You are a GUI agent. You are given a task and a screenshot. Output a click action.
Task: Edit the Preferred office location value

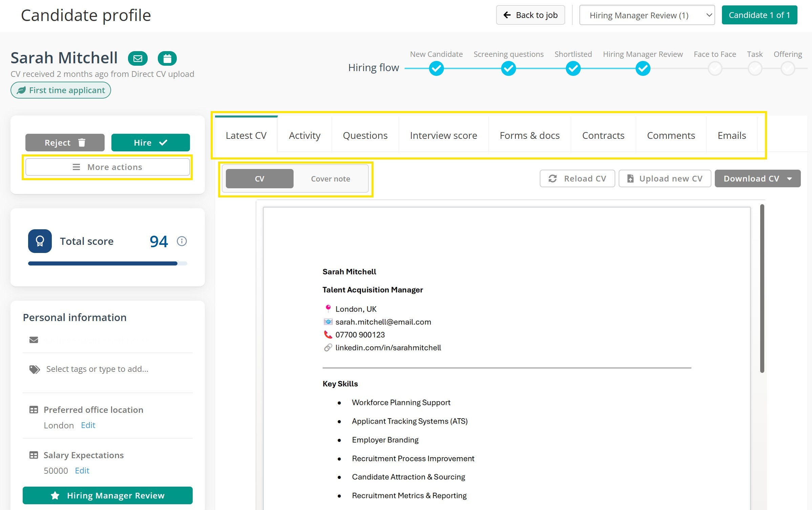click(x=88, y=425)
